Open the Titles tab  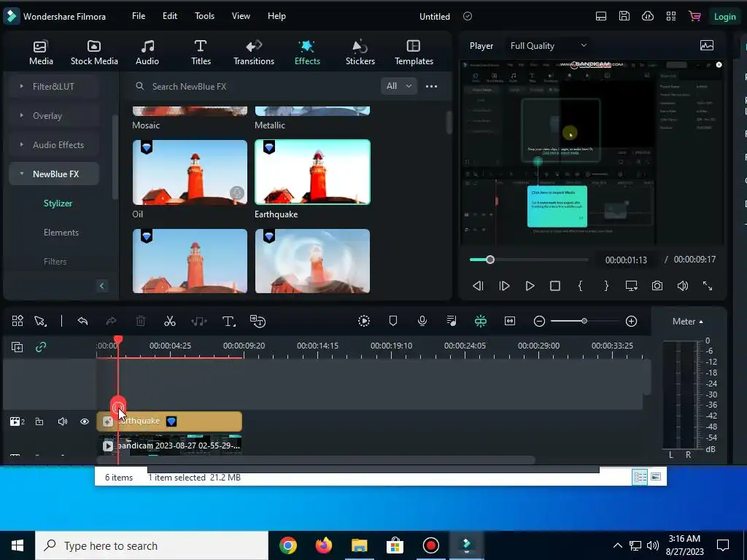201,52
